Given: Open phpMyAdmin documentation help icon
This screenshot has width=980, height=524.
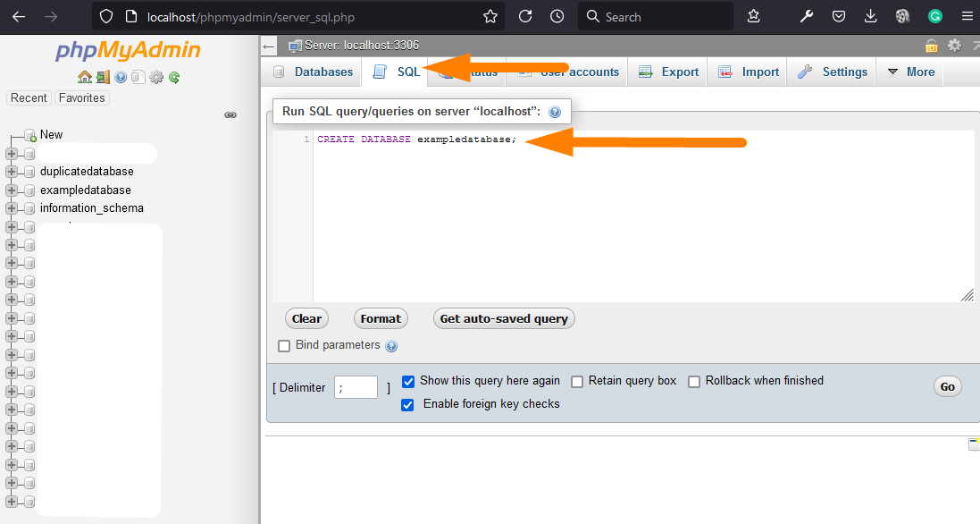Looking at the screenshot, I should (121, 77).
